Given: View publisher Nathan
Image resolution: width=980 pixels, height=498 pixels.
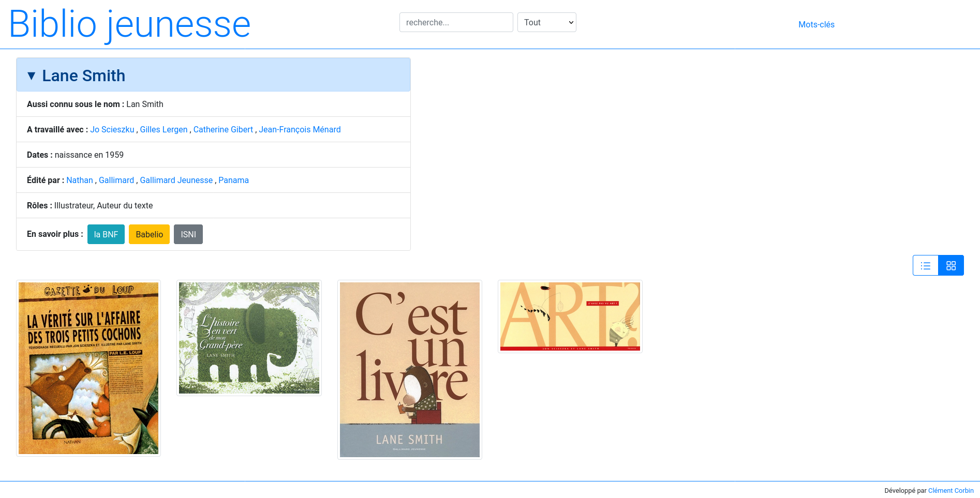Looking at the screenshot, I should 80,180.
